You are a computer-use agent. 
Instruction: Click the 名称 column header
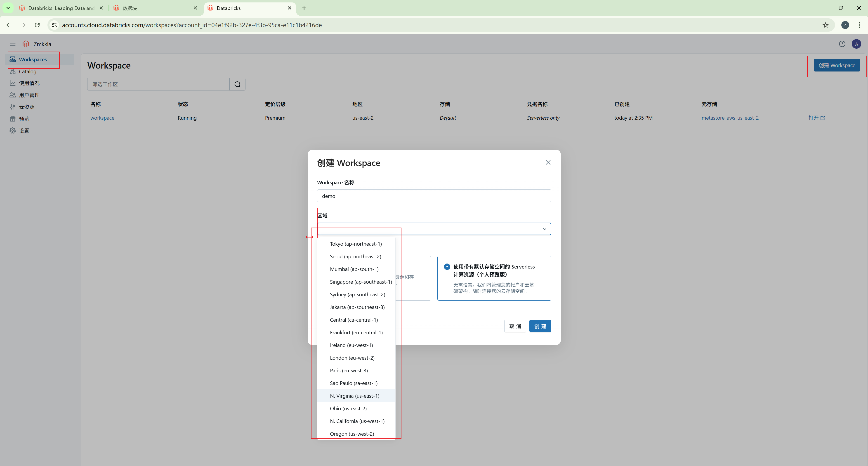pyautogui.click(x=95, y=104)
